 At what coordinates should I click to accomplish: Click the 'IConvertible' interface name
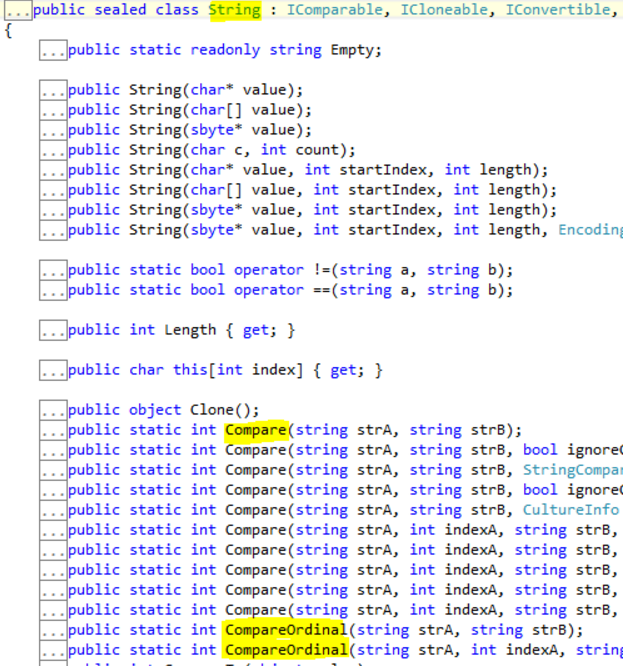pyautogui.click(x=558, y=10)
